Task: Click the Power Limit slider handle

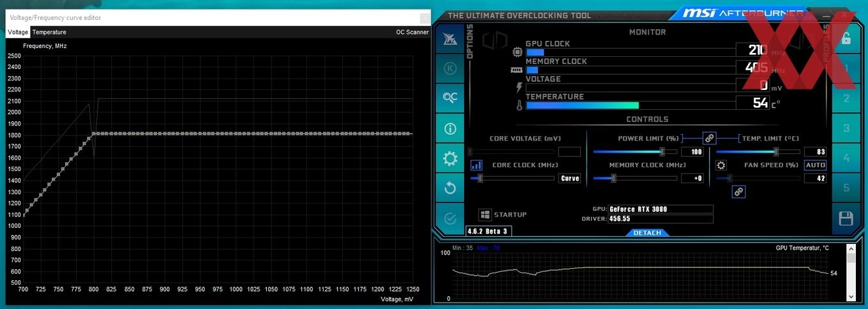Action: 662,152
